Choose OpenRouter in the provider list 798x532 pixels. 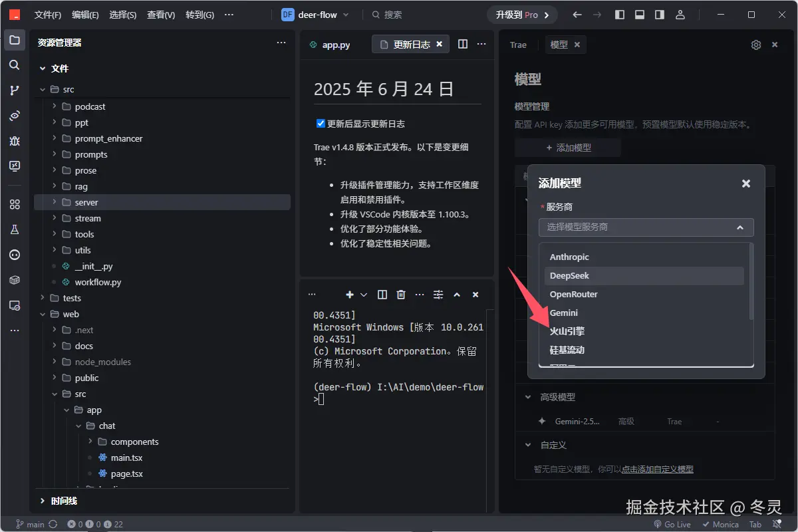pos(644,294)
